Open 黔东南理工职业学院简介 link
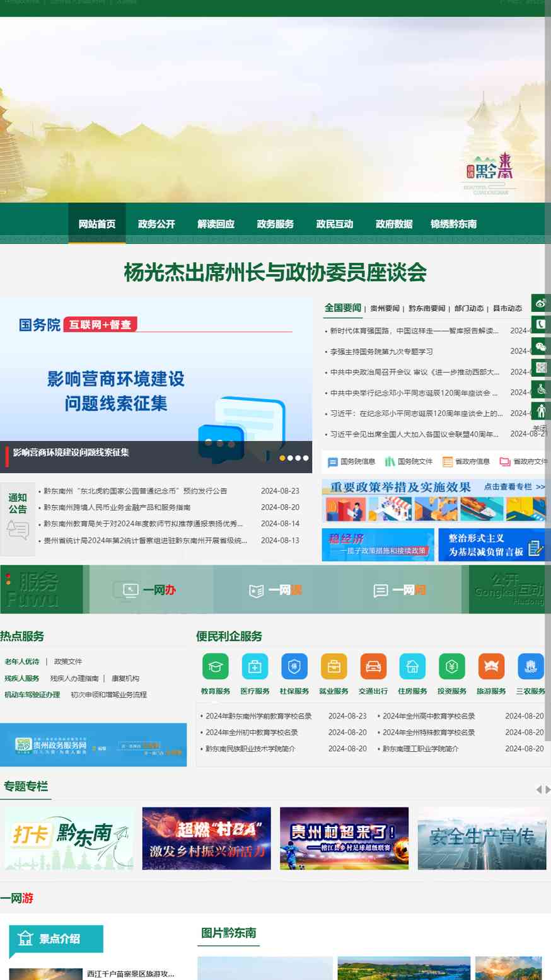 point(420,749)
